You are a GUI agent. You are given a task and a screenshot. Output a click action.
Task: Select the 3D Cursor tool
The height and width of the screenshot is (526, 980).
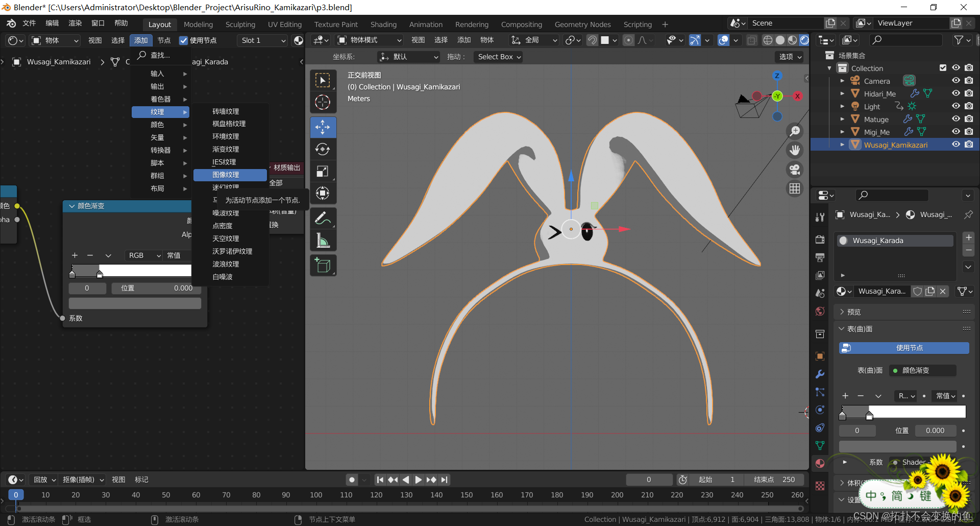pyautogui.click(x=323, y=103)
